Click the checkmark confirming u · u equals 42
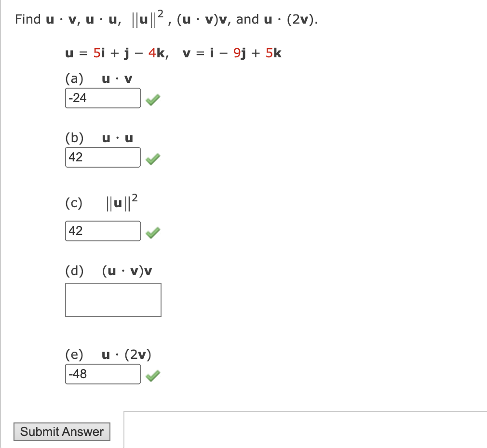The width and height of the screenshot is (487, 448). pyautogui.click(x=152, y=158)
